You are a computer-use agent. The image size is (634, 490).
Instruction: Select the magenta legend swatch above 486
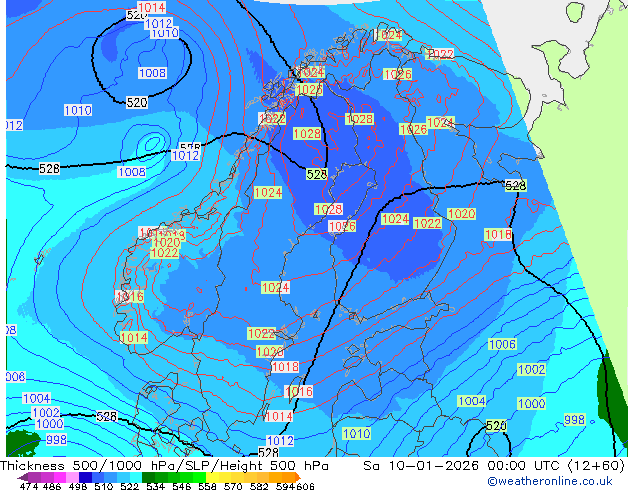tap(60, 477)
